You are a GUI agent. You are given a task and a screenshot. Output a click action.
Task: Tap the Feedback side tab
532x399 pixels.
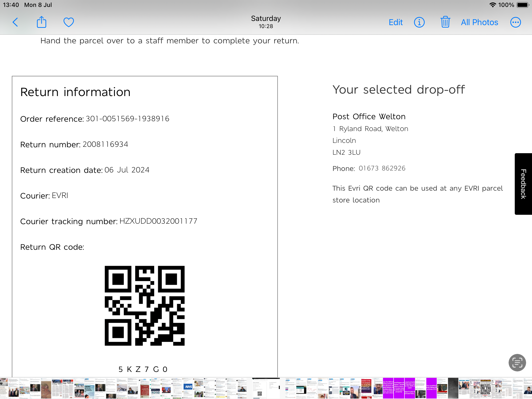click(523, 184)
